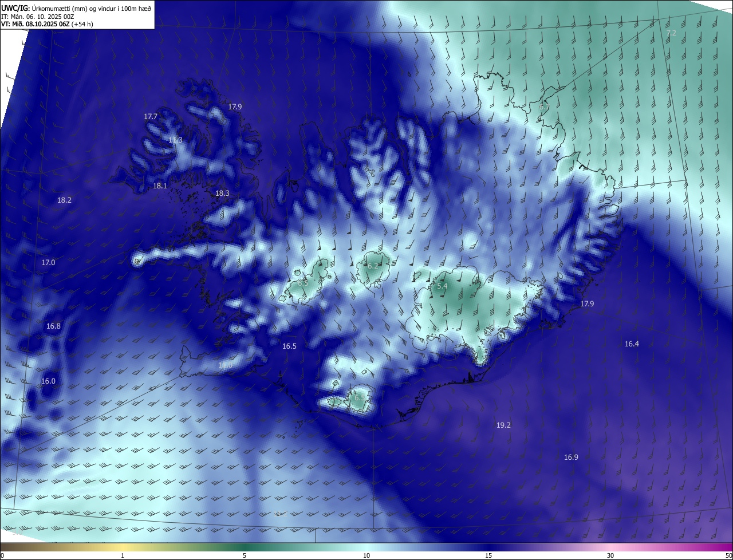Click the 11.3 value on the map
733x560 pixels.
coord(175,140)
